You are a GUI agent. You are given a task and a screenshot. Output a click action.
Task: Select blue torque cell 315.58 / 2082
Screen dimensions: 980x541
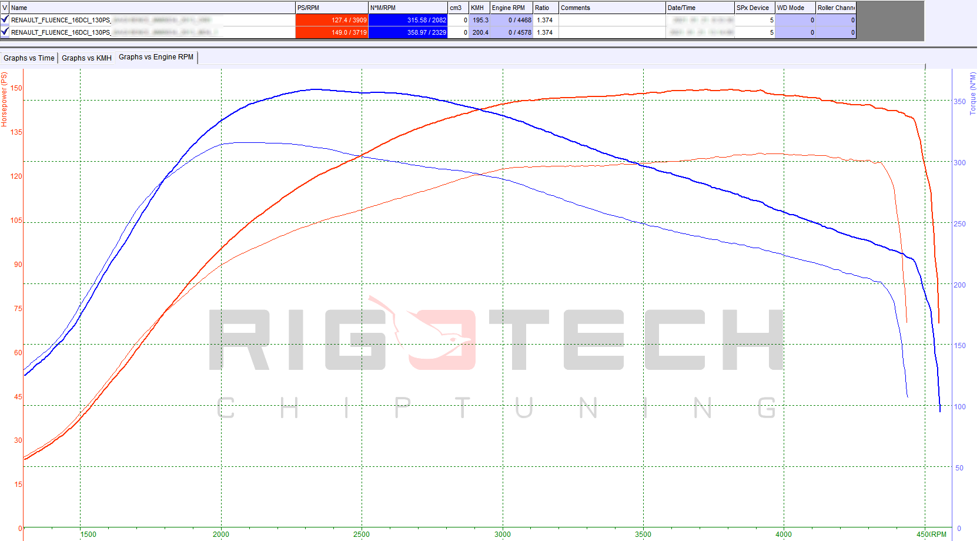(408, 20)
